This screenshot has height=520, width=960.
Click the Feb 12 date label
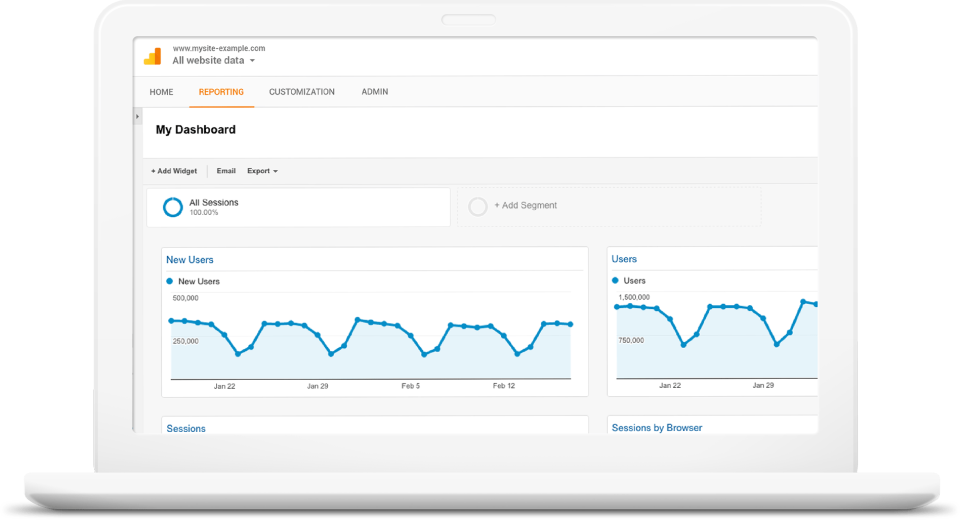pyautogui.click(x=504, y=386)
